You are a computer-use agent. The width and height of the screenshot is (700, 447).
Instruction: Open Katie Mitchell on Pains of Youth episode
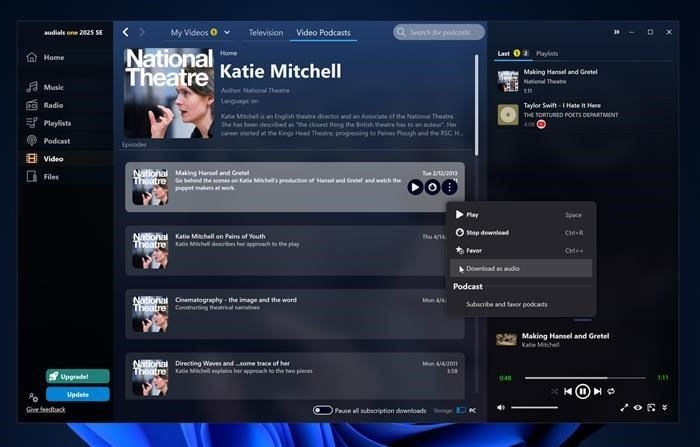coord(295,251)
